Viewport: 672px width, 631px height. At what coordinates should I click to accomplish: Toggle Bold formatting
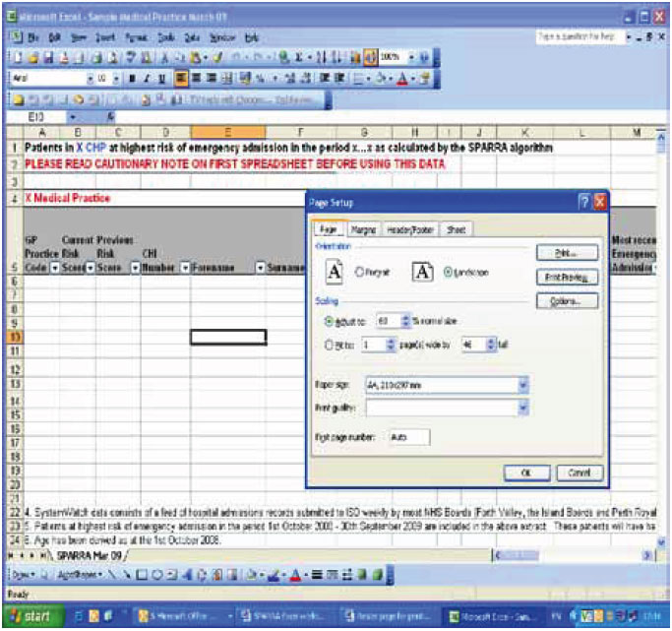[x=132, y=79]
